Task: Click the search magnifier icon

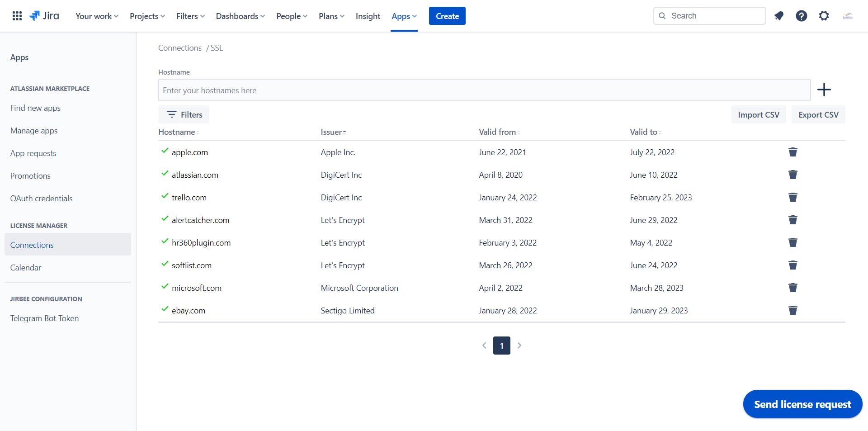Action: 662,16
